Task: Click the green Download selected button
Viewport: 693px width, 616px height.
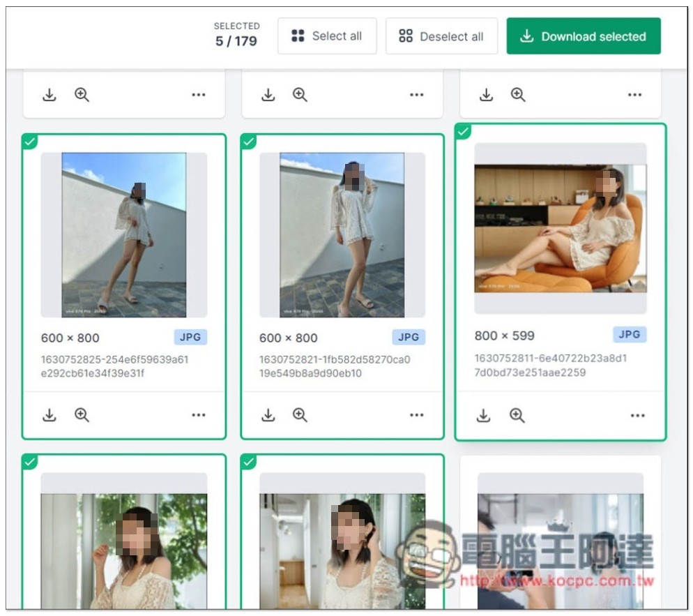Action: (584, 36)
